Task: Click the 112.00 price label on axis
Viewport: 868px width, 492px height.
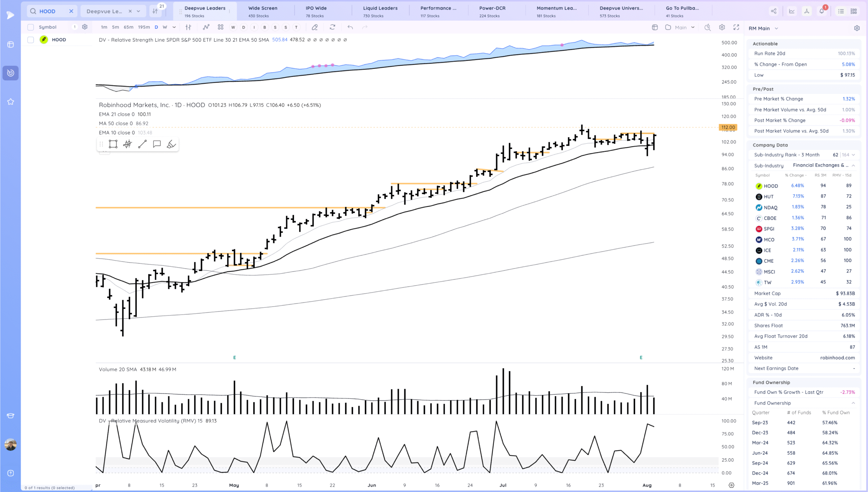Action: point(728,127)
